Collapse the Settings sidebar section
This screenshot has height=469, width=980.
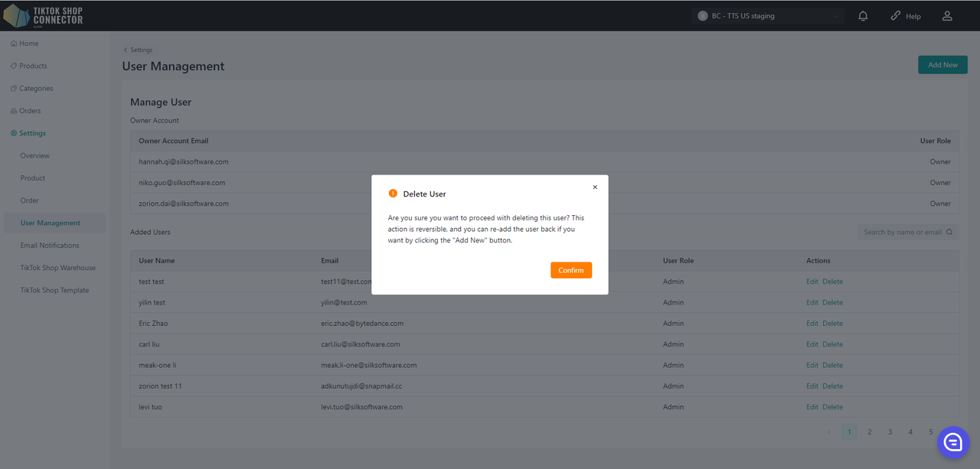point(32,133)
